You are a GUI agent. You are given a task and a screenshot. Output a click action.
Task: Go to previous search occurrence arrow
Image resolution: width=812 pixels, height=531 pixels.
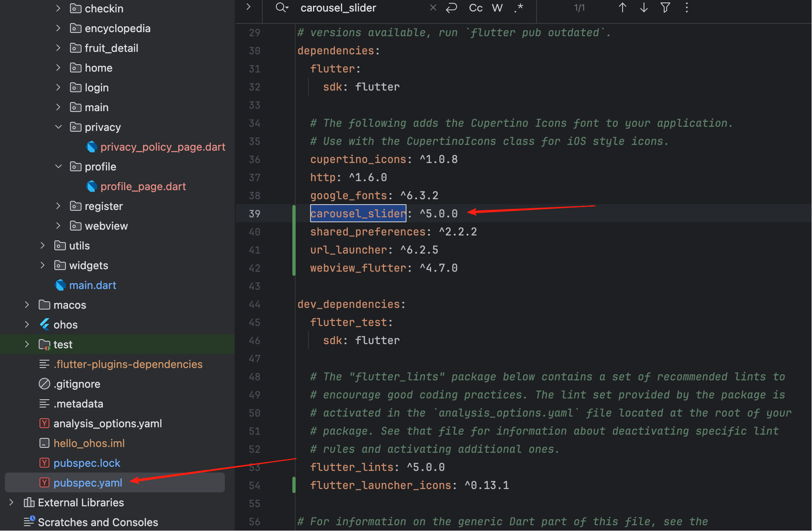click(623, 8)
